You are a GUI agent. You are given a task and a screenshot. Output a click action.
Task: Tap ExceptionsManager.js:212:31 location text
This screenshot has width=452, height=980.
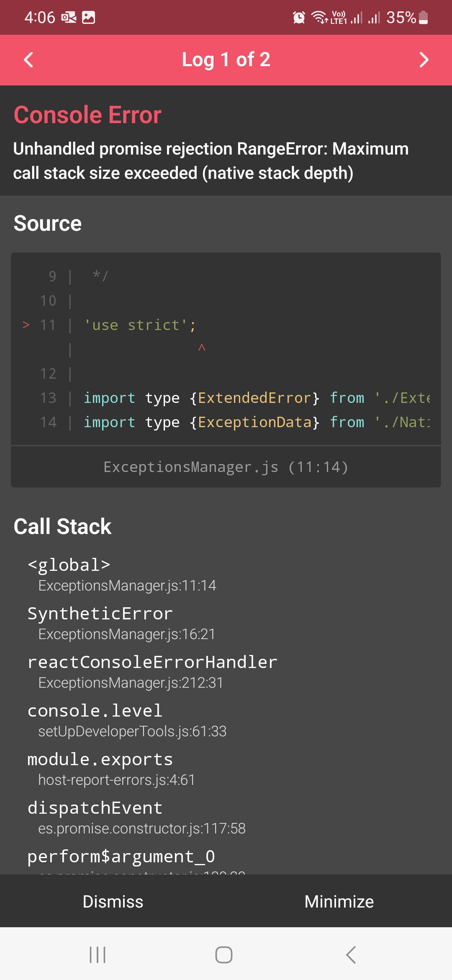point(131,683)
